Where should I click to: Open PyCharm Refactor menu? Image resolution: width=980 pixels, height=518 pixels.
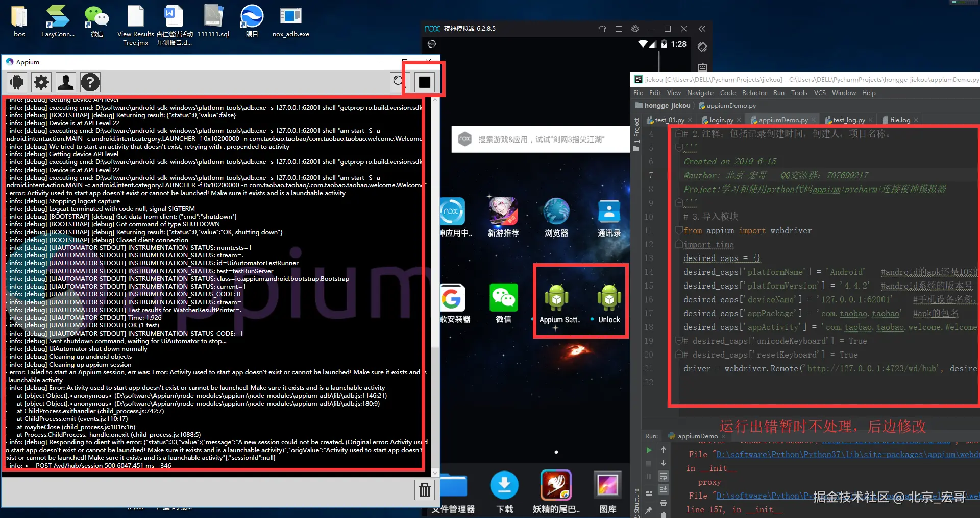click(754, 93)
